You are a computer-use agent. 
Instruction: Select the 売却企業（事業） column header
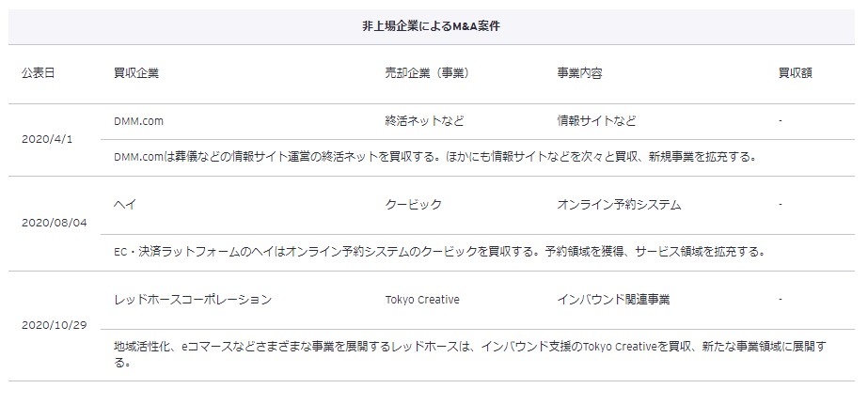[426, 73]
